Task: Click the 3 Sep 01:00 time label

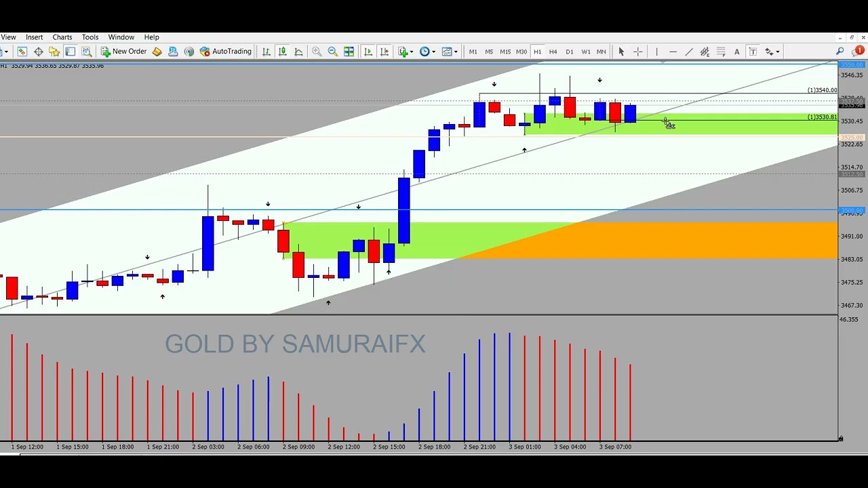Action: point(525,447)
